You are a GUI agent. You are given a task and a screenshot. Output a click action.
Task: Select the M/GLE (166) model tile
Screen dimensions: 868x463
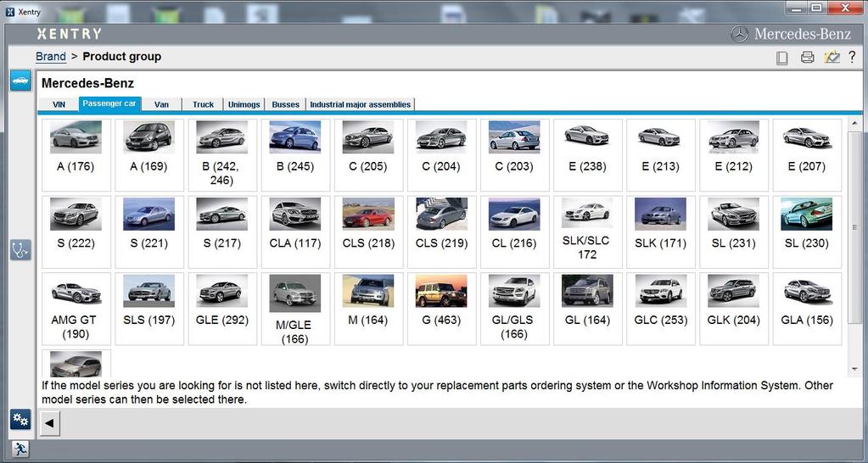point(295,309)
